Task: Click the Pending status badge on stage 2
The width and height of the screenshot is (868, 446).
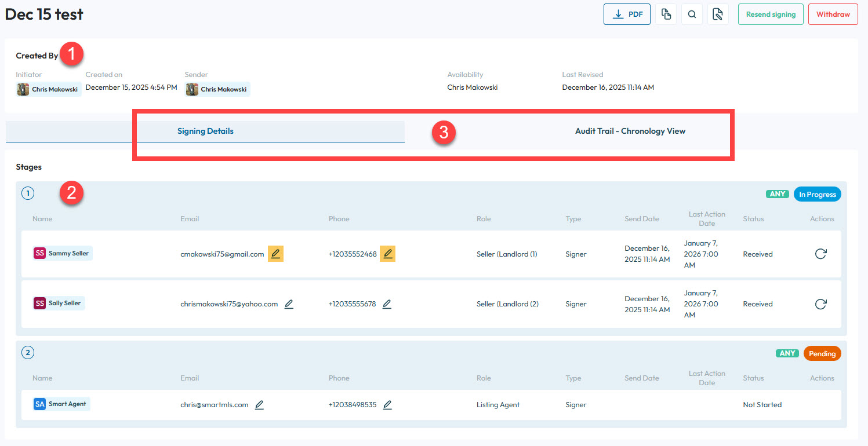Action: coord(822,353)
